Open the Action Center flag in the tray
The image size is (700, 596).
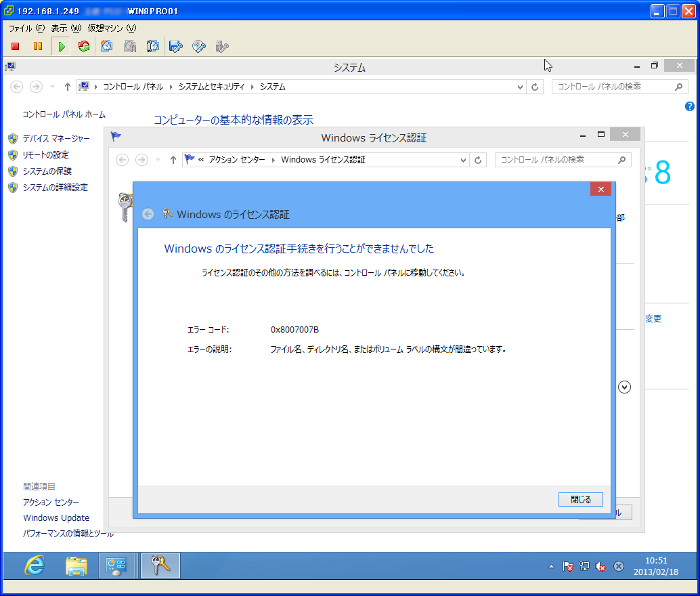click(568, 566)
